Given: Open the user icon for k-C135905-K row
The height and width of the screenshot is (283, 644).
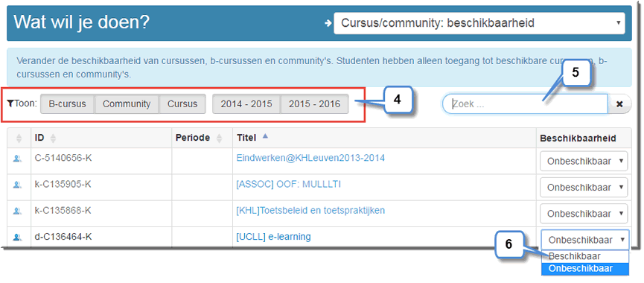Looking at the screenshot, I should click(17, 185).
